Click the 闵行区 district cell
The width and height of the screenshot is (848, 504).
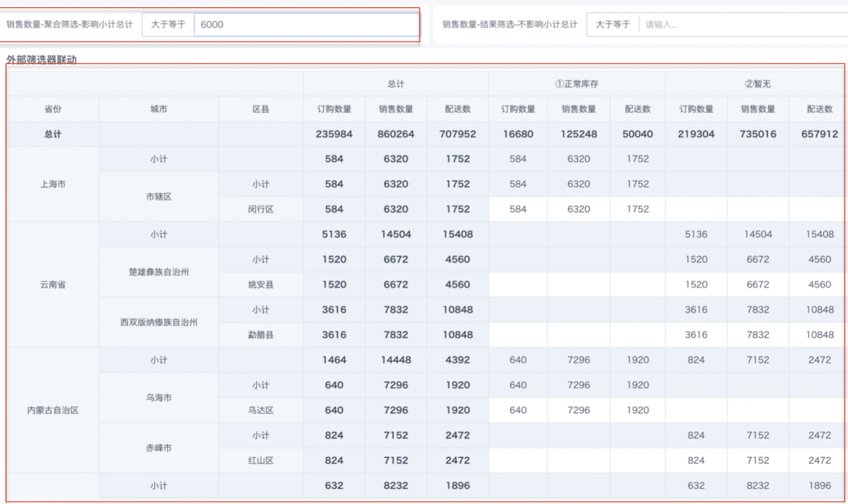[x=261, y=209]
